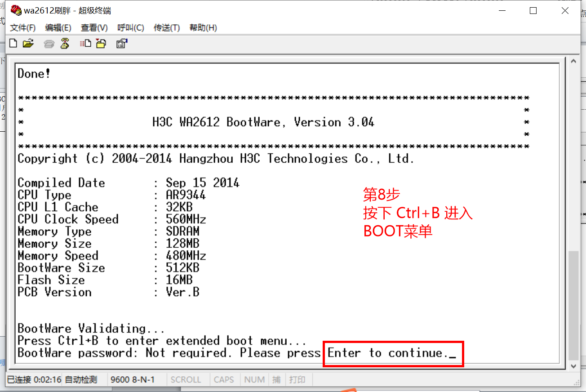
Task: Click the Send file toolbar icon
Action: click(x=85, y=44)
